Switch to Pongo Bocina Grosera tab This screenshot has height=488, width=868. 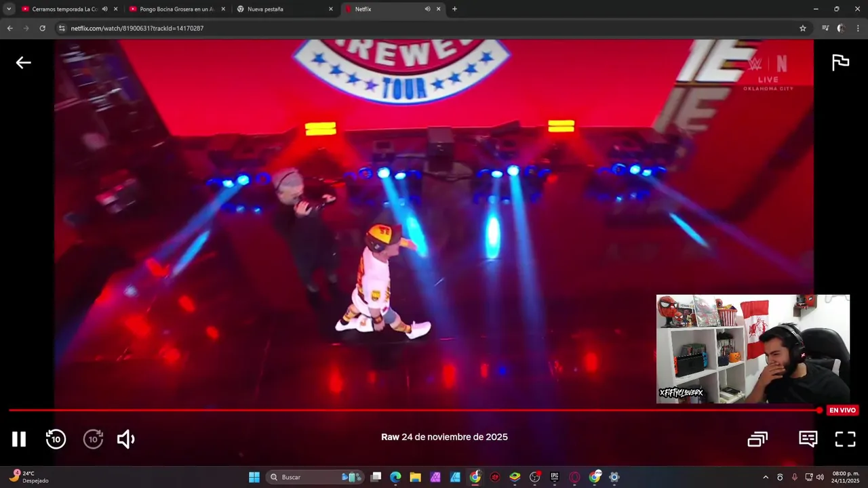pyautogui.click(x=176, y=9)
